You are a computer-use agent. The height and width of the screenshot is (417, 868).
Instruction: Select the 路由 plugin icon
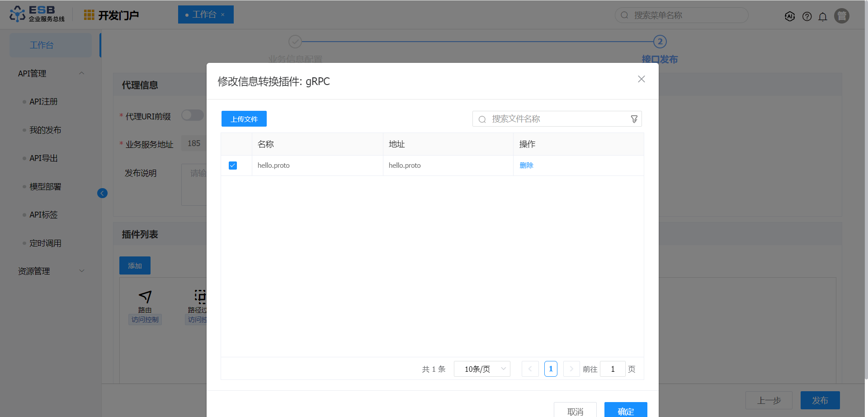(x=145, y=297)
